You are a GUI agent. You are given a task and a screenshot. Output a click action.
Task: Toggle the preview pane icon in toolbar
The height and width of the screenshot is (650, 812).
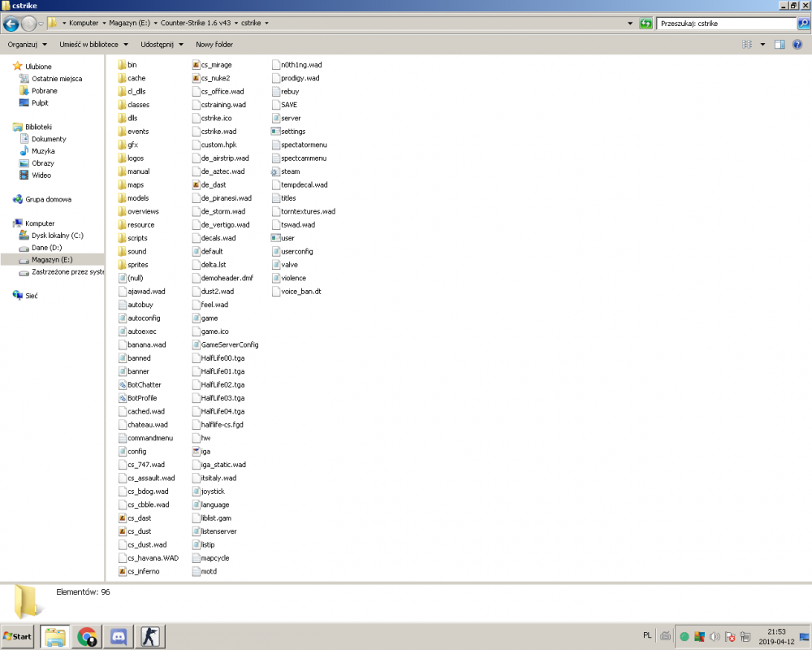pos(779,44)
